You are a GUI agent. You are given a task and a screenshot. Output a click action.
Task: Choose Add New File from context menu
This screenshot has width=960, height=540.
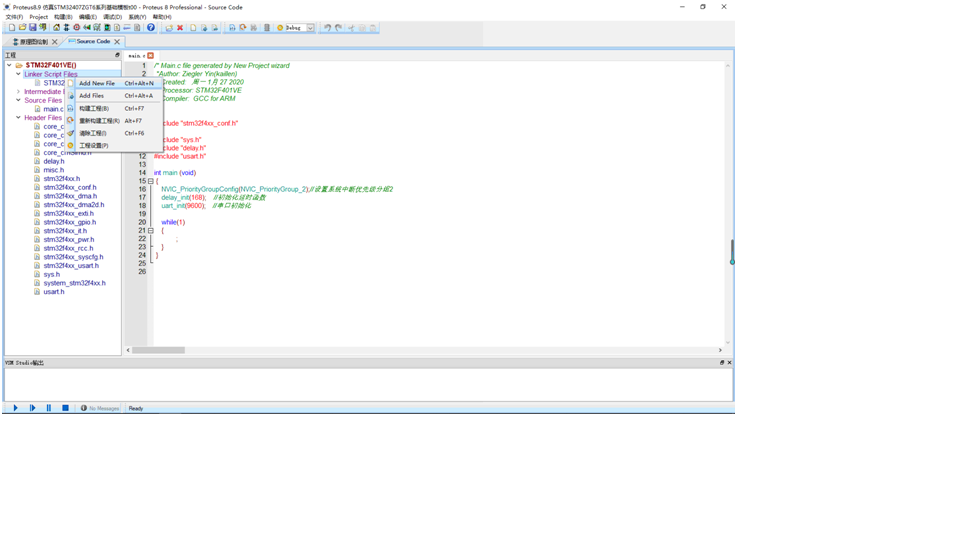point(114,83)
